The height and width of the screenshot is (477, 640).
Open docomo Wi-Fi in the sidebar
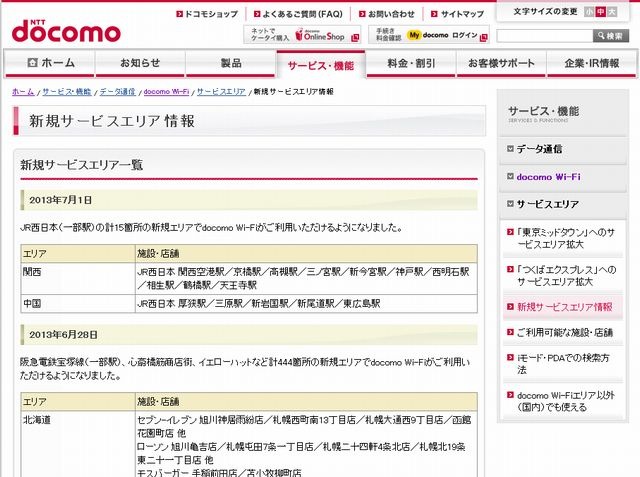click(549, 177)
